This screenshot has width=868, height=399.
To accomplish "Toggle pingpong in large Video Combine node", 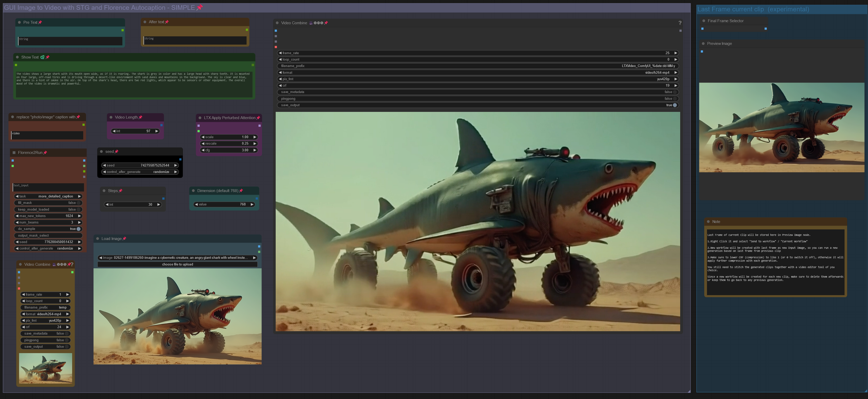I will click(675, 99).
